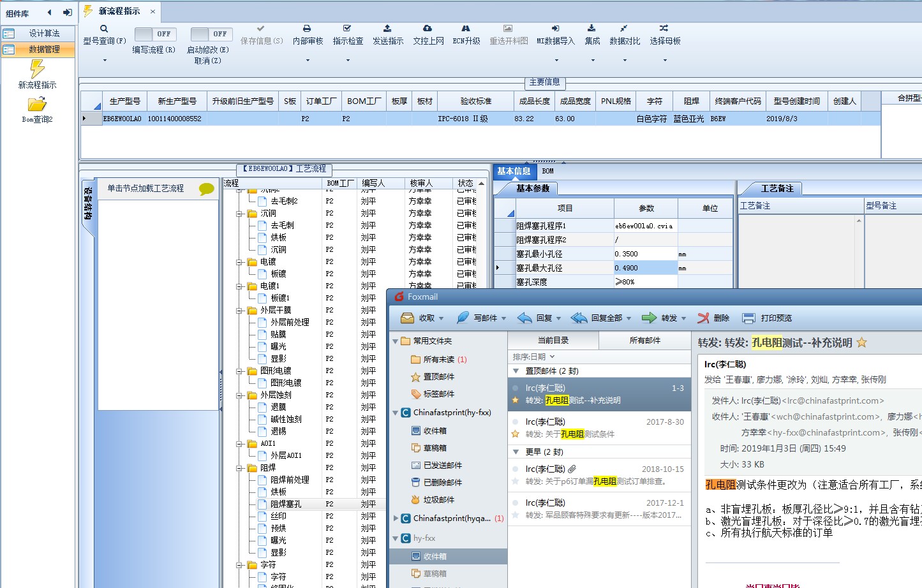Switch to the BOM tab
The height and width of the screenshot is (588, 922).
[x=548, y=171]
